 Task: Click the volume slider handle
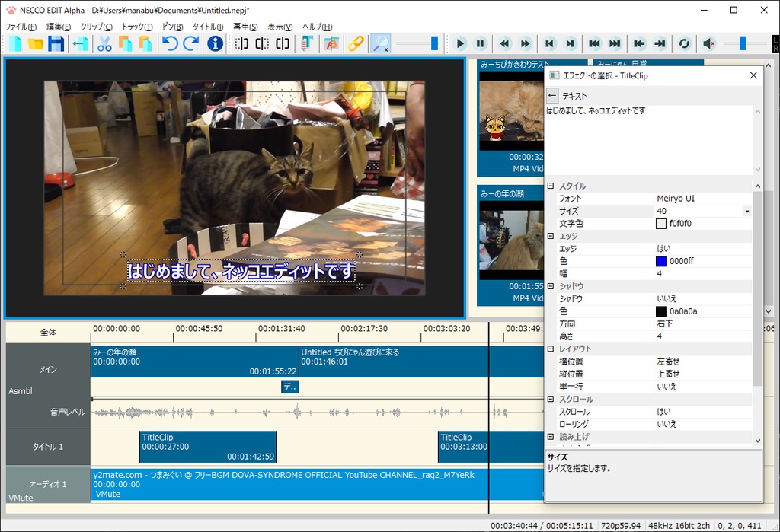(x=743, y=43)
